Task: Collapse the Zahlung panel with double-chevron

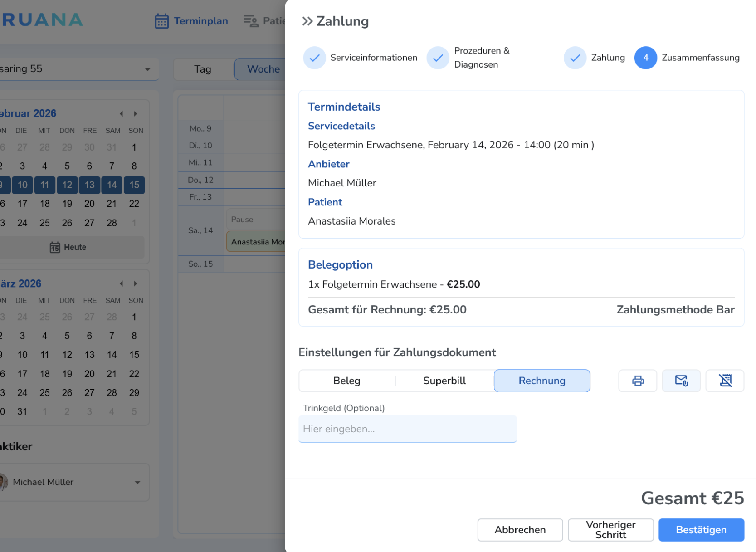Action: point(307,21)
